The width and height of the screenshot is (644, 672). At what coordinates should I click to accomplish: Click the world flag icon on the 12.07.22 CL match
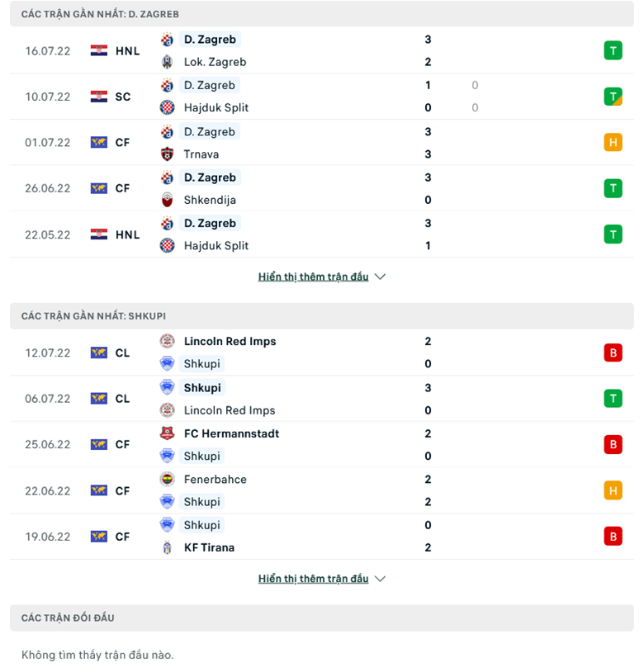pyautogui.click(x=99, y=353)
